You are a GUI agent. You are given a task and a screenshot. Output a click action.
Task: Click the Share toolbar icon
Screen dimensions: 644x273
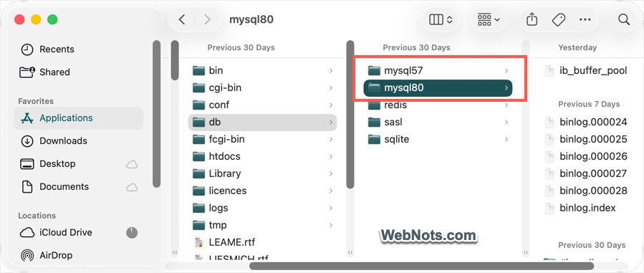point(532,19)
